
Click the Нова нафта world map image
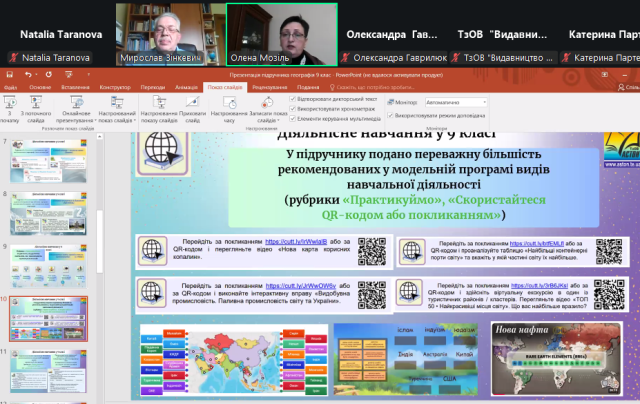tap(557, 359)
